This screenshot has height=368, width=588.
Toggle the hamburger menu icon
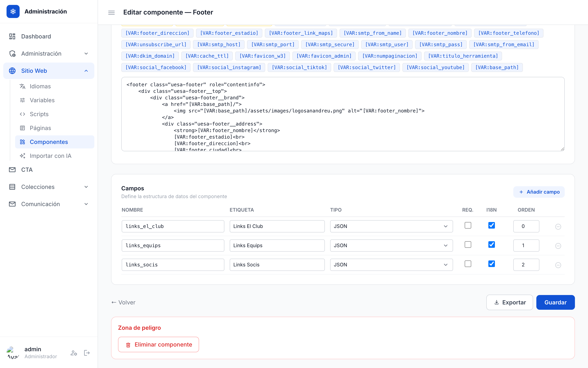[111, 12]
